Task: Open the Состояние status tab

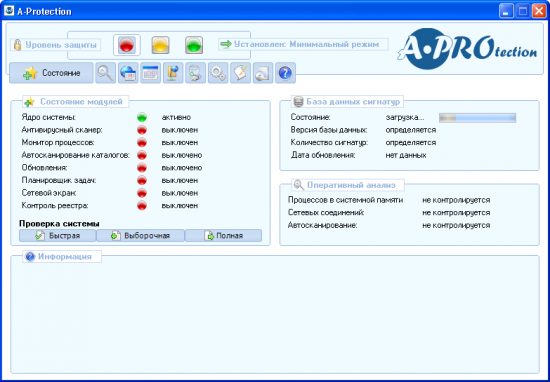Action: pyautogui.click(x=51, y=73)
